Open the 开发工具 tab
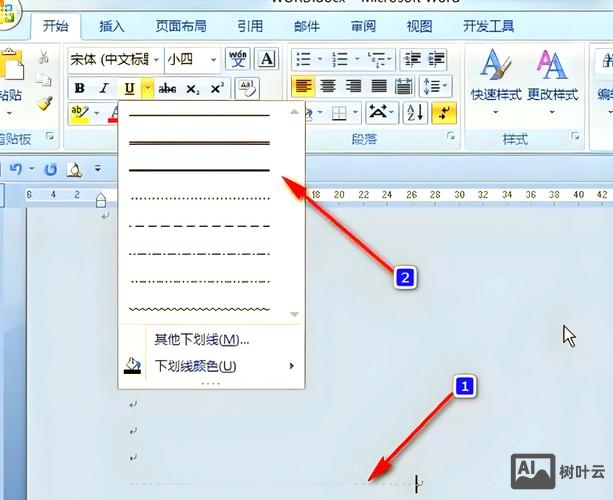The image size is (613, 500). 488,26
